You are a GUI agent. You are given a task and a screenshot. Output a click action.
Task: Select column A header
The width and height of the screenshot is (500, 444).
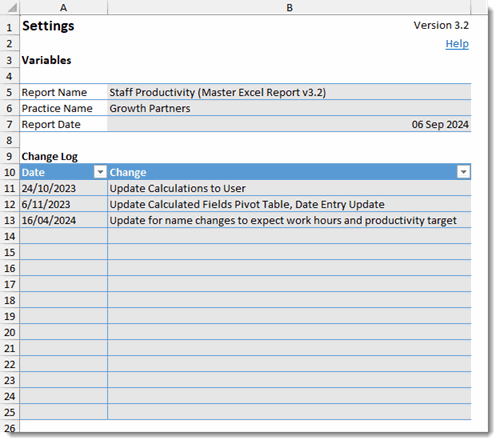tap(63, 7)
